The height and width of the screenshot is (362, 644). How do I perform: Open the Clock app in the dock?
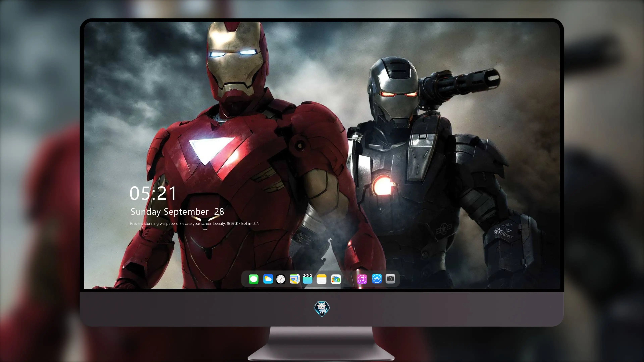click(281, 279)
